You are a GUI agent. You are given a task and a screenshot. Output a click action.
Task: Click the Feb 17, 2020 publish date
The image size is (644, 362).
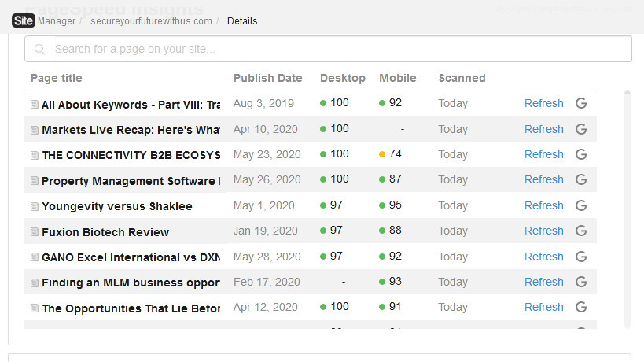267,282
